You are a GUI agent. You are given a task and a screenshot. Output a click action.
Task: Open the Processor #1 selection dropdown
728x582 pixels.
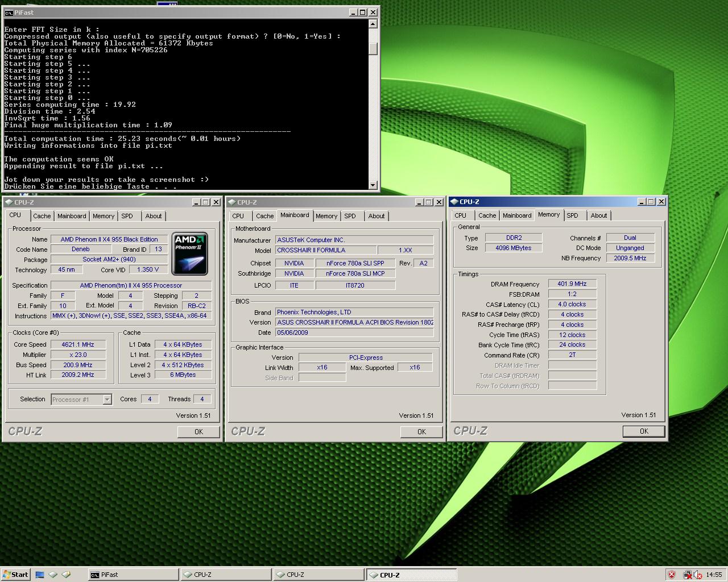coord(107,400)
